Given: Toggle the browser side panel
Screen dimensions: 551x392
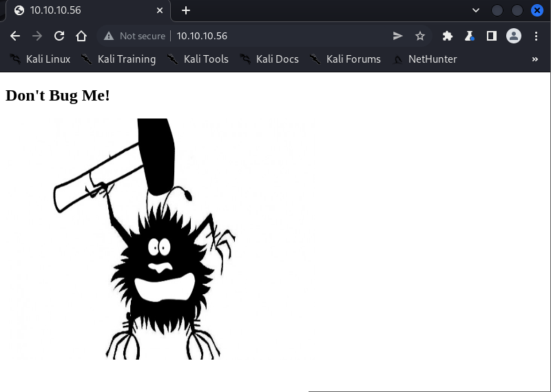Looking at the screenshot, I should pyautogui.click(x=492, y=36).
